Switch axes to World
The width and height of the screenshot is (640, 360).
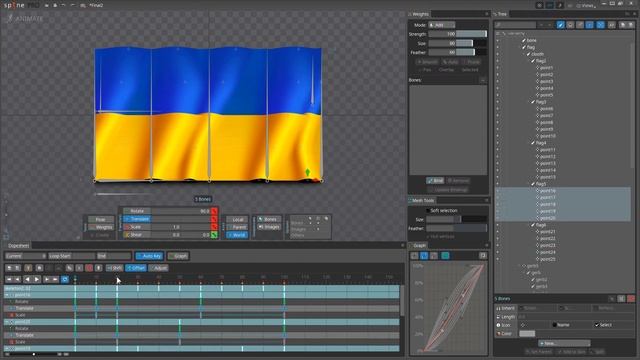237,235
